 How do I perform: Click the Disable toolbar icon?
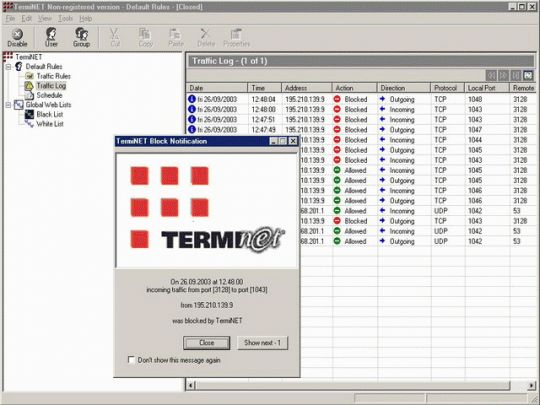[x=17, y=38]
